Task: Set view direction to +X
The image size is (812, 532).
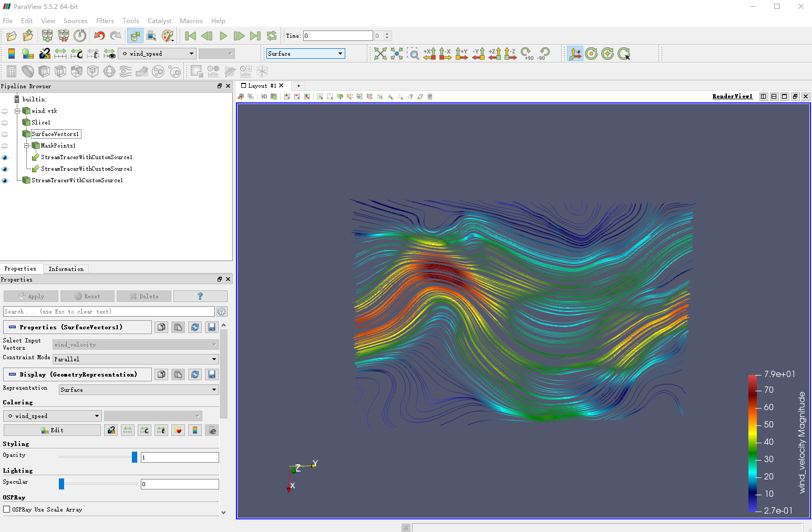Action: [429, 54]
